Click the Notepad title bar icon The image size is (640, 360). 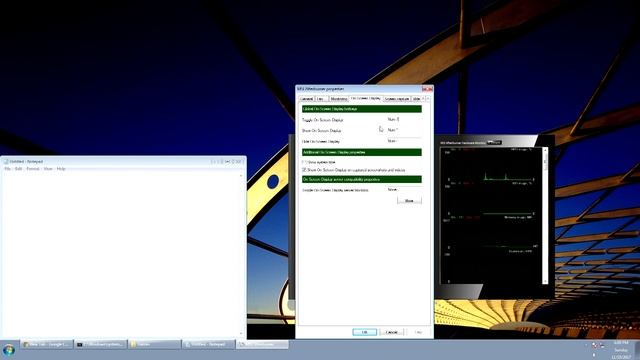tap(6, 162)
